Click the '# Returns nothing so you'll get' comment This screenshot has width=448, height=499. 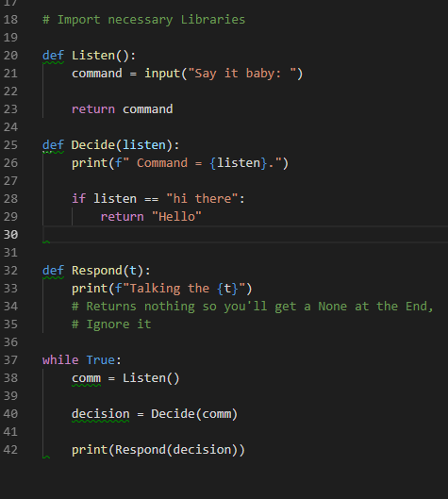point(253,307)
